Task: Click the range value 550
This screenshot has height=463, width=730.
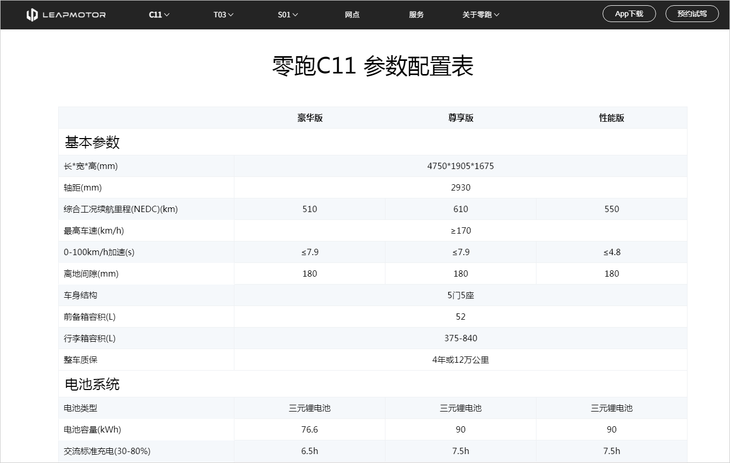Action: 611,209
